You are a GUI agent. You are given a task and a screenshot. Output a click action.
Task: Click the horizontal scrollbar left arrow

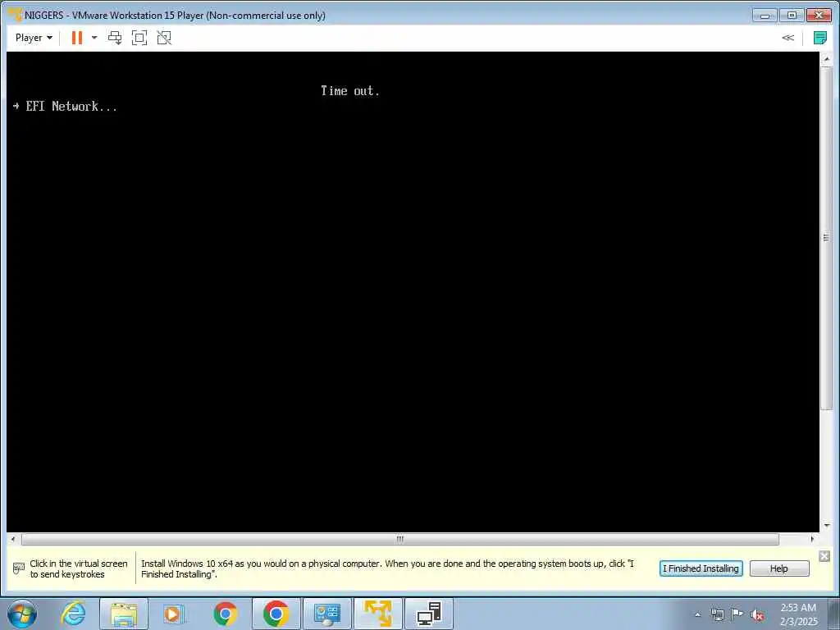point(13,539)
